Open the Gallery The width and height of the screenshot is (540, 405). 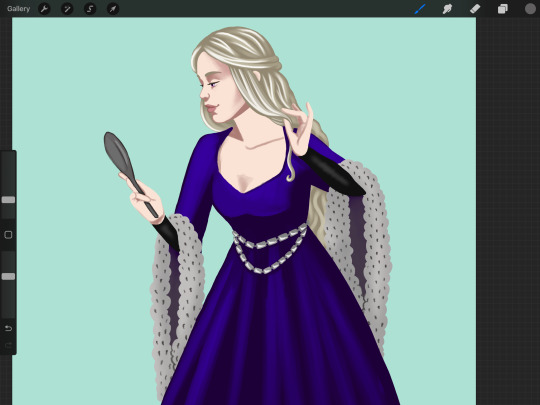pyautogui.click(x=18, y=9)
